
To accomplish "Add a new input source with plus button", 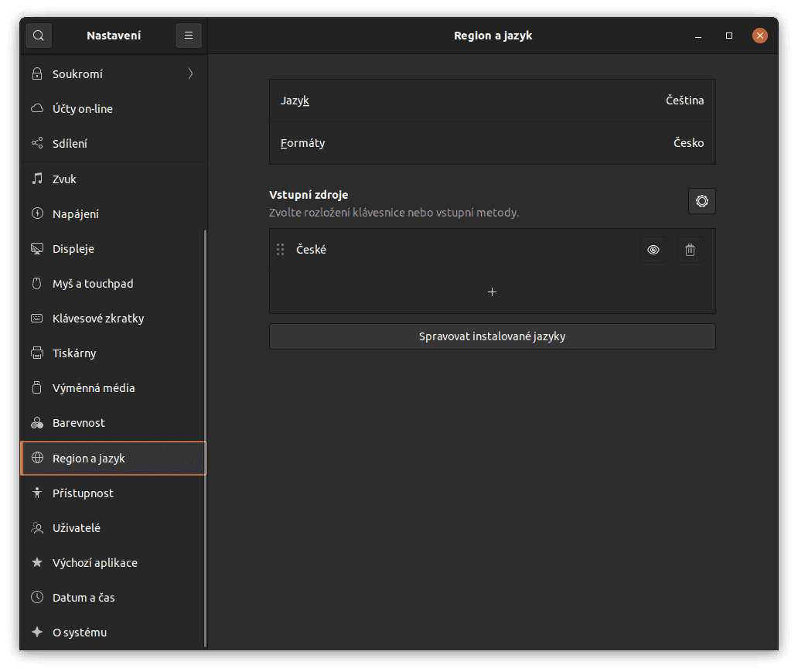I will point(492,292).
